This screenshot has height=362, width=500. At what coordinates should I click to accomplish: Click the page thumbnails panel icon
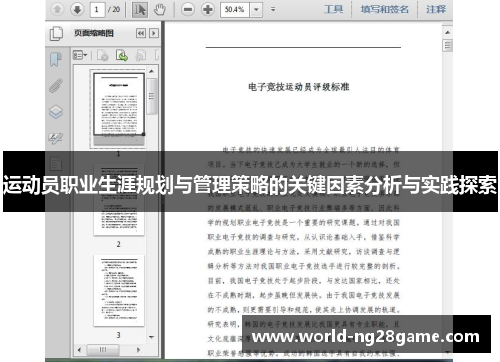tap(56, 33)
